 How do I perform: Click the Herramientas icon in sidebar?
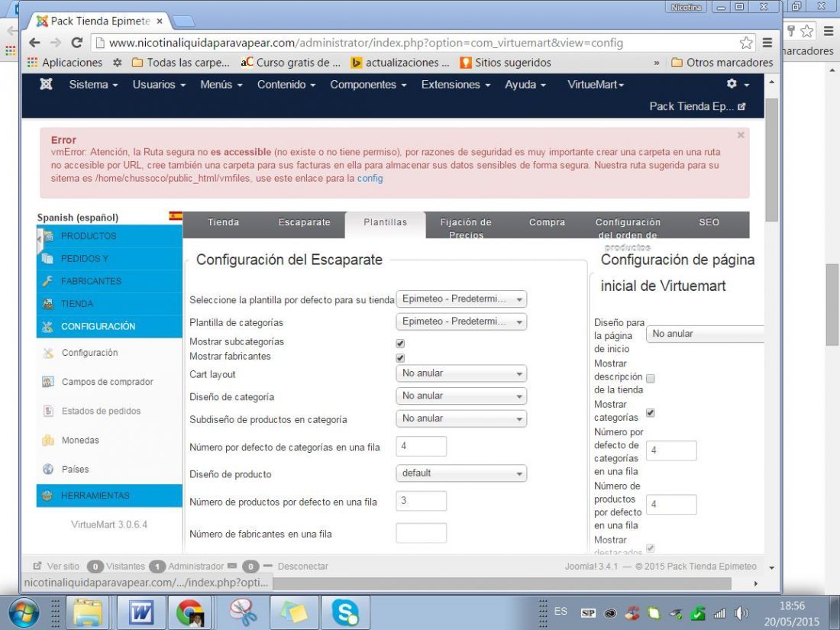(x=47, y=496)
